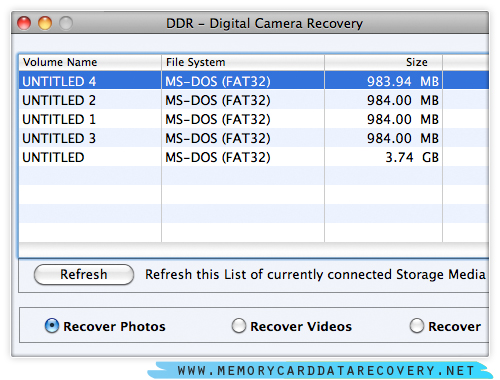Viewport: 500px width, 380px height.
Task: Select the UNTITLED 3 volume row
Action: coord(254,138)
